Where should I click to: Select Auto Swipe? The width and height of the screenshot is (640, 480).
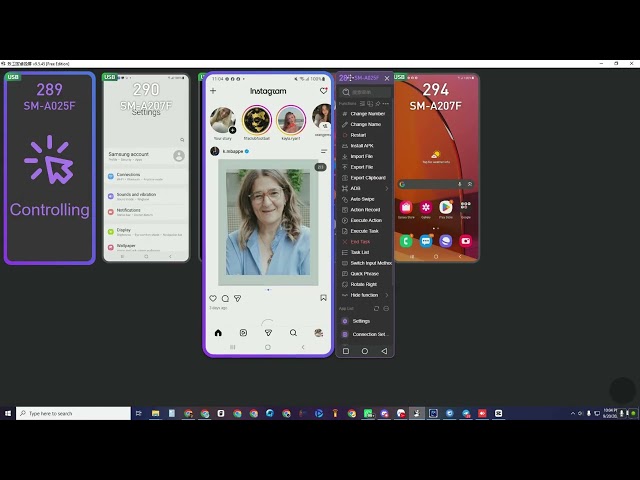(363, 199)
